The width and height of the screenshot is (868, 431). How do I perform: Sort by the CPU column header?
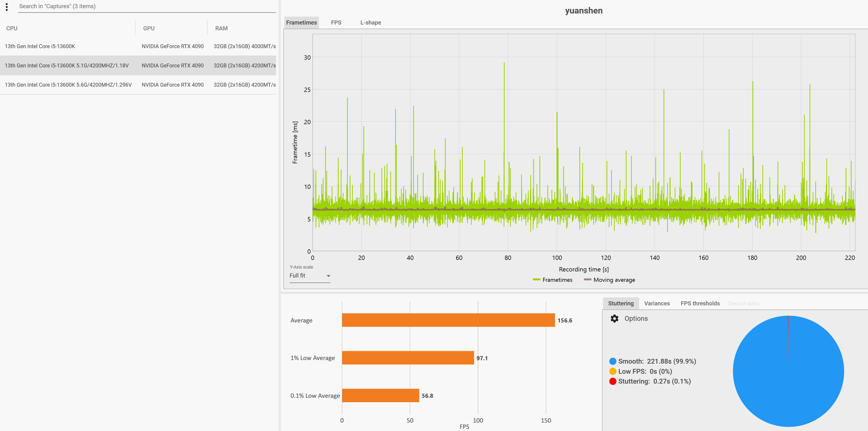[12, 28]
